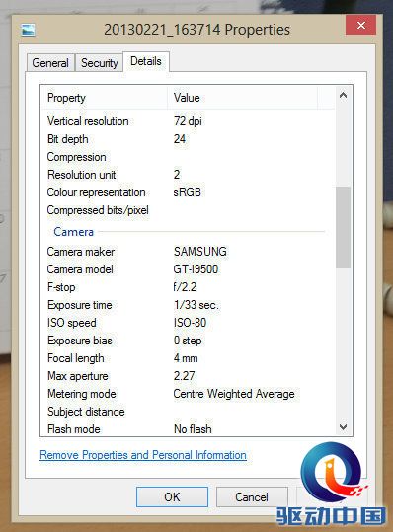Screen dimensions: 393x532
Task: Open Remove Properties and Personal Information link
Action: 143,455
